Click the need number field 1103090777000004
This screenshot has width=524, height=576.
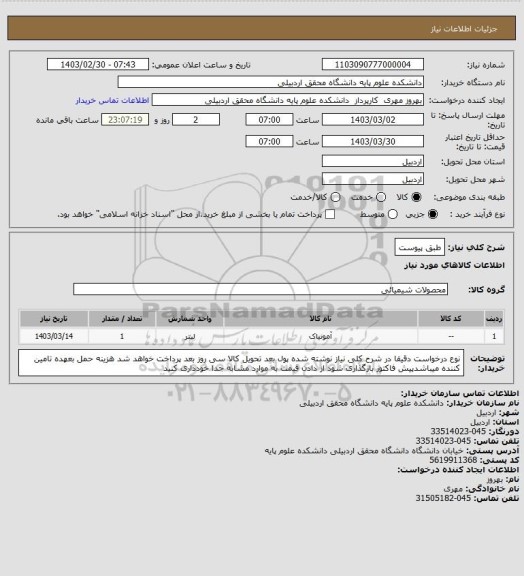pyautogui.click(x=373, y=64)
